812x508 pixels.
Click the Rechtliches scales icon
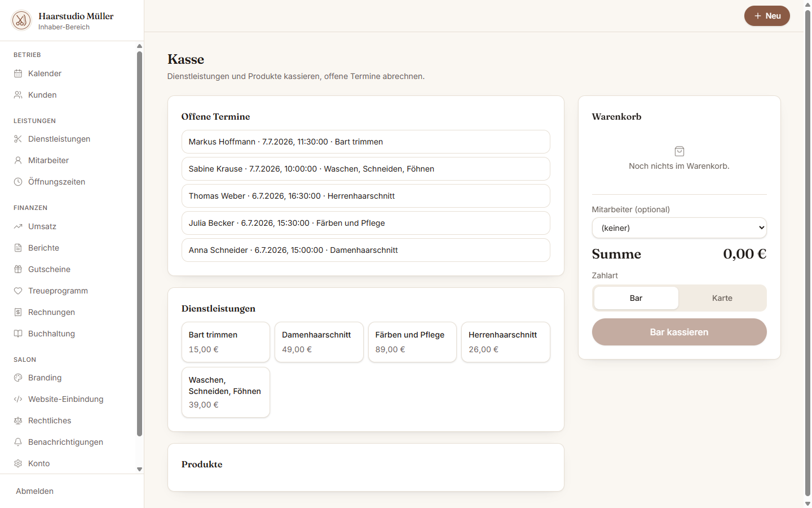pyautogui.click(x=18, y=421)
